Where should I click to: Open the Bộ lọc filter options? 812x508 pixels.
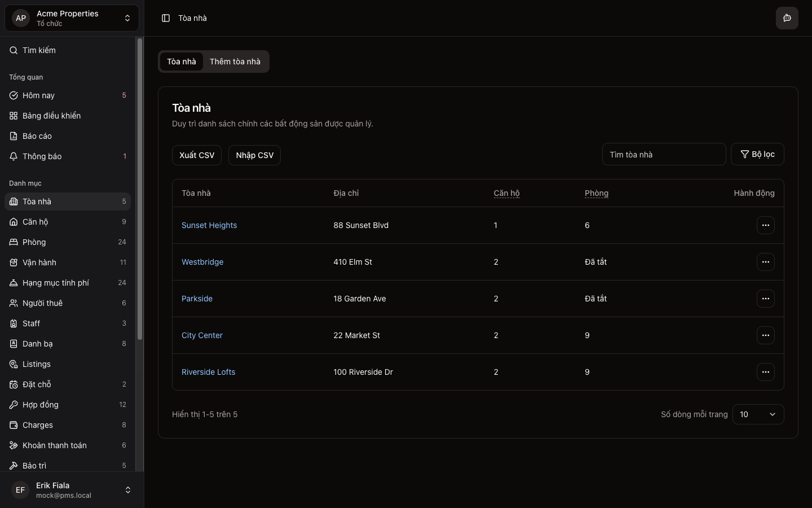coord(757,154)
